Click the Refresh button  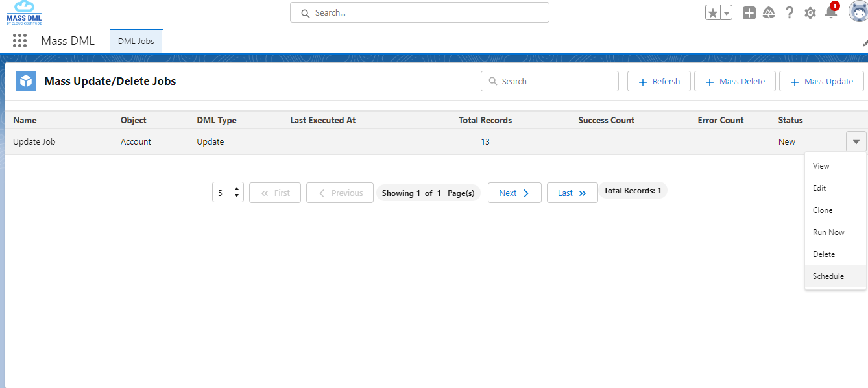click(x=658, y=82)
